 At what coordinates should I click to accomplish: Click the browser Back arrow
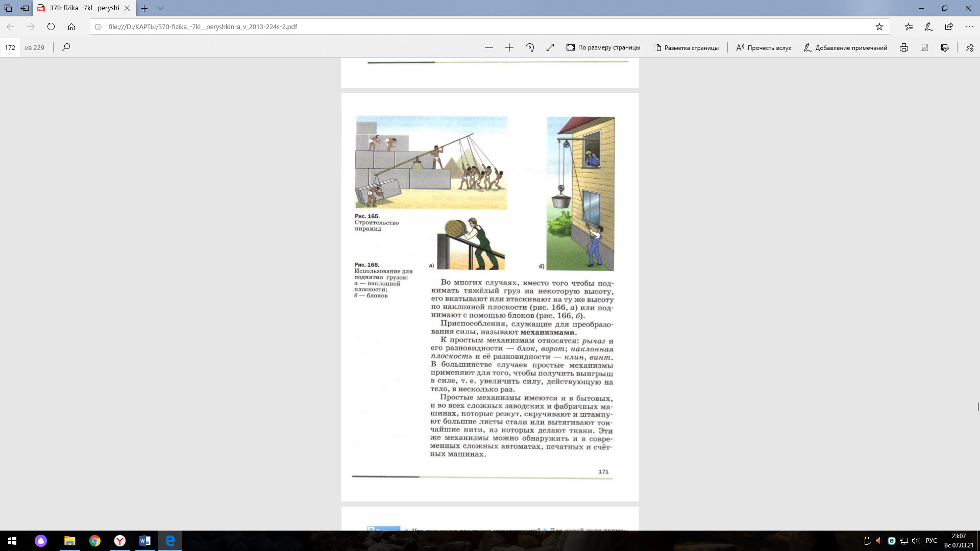point(10,27)
